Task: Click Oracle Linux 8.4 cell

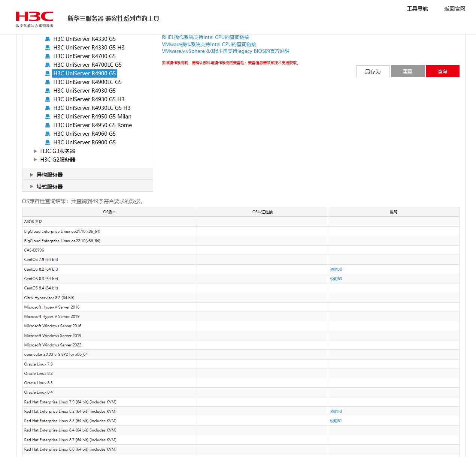Action: tap(109, 392)
